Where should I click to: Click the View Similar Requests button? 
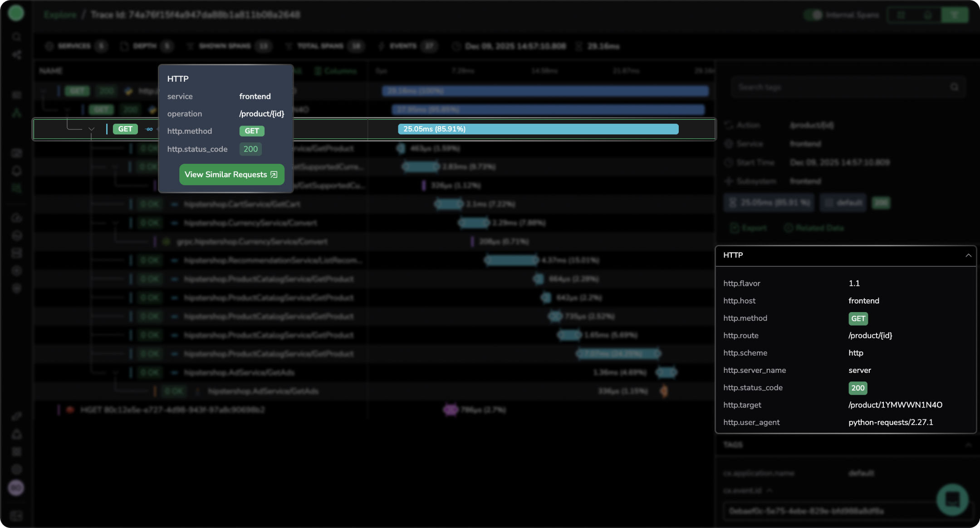click(231, 175)
